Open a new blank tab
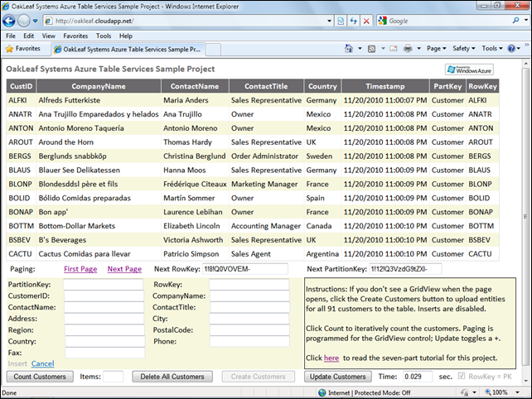This screenshot has height=399, width=532. pos(214,50)
